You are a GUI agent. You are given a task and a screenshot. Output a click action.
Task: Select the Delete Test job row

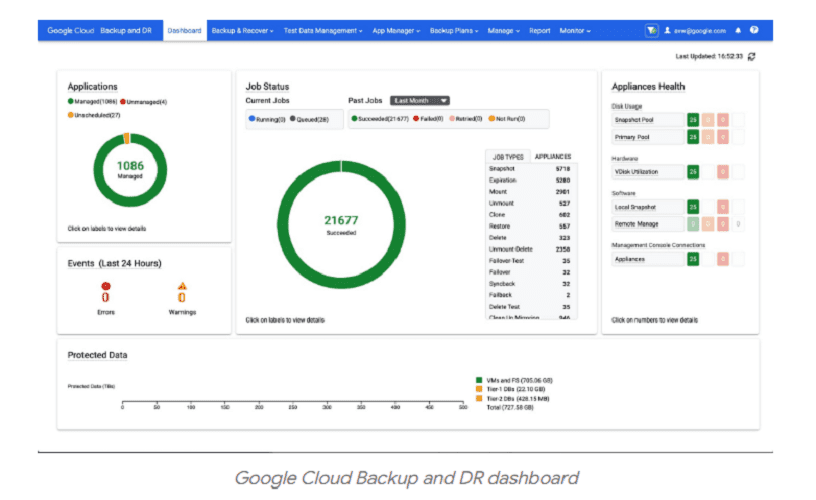(530, 307)
